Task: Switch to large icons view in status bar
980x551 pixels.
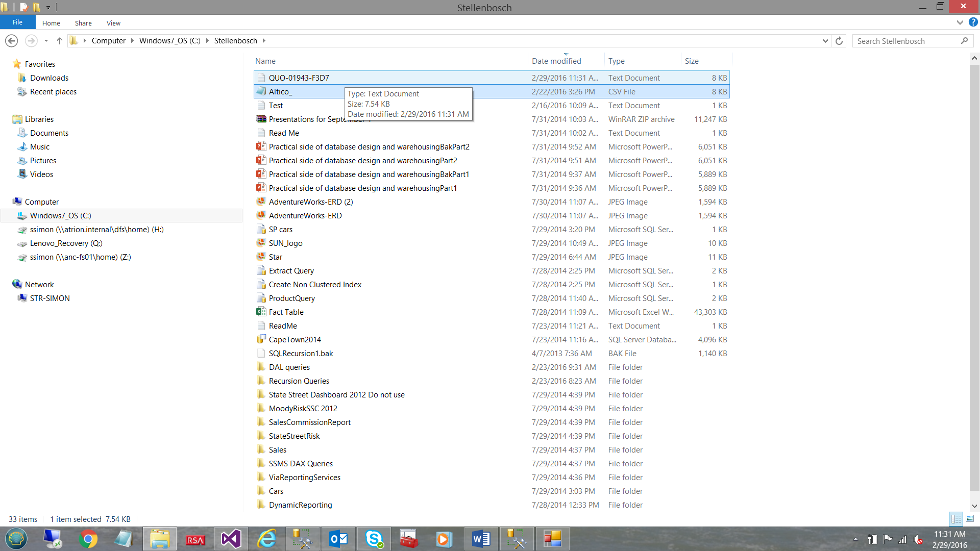Action: coord(969,518)
